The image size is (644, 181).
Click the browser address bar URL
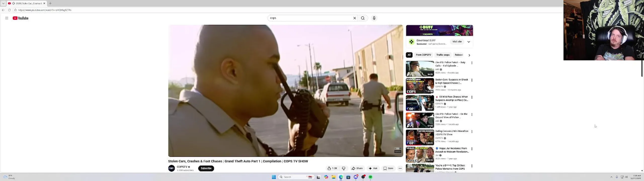(x=45, y=10)
